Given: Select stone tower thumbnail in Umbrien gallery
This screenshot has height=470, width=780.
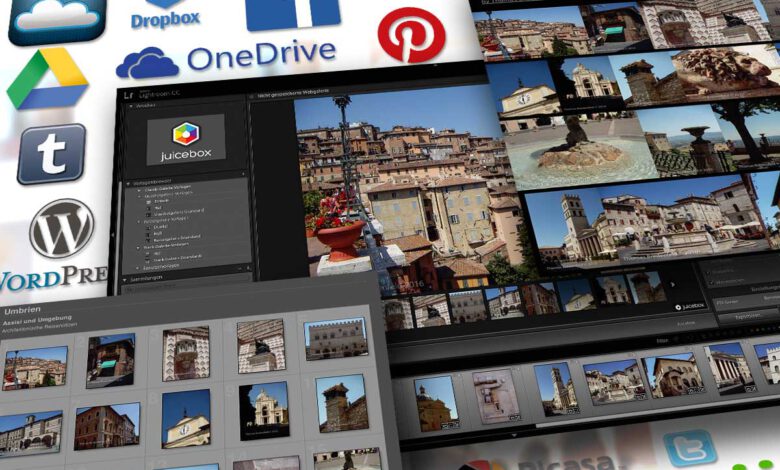Looking at the screenshot, I should click(342, 403).
